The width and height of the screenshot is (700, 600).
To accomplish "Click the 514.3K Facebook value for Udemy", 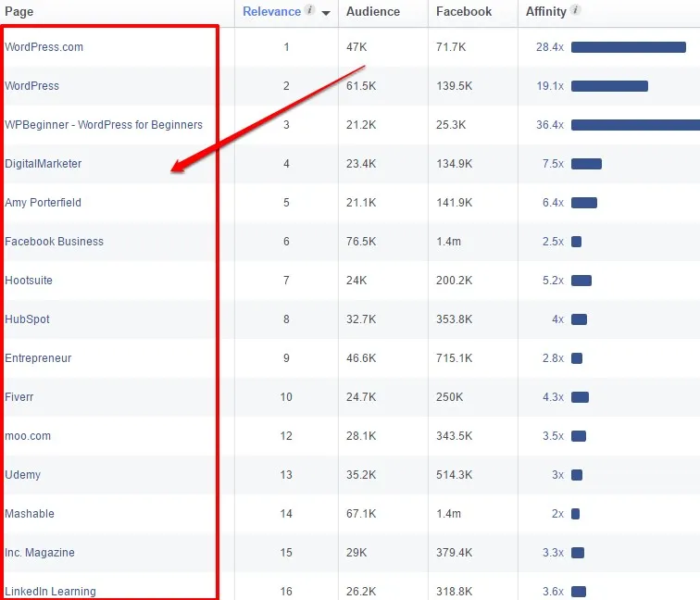I will 454,475.
